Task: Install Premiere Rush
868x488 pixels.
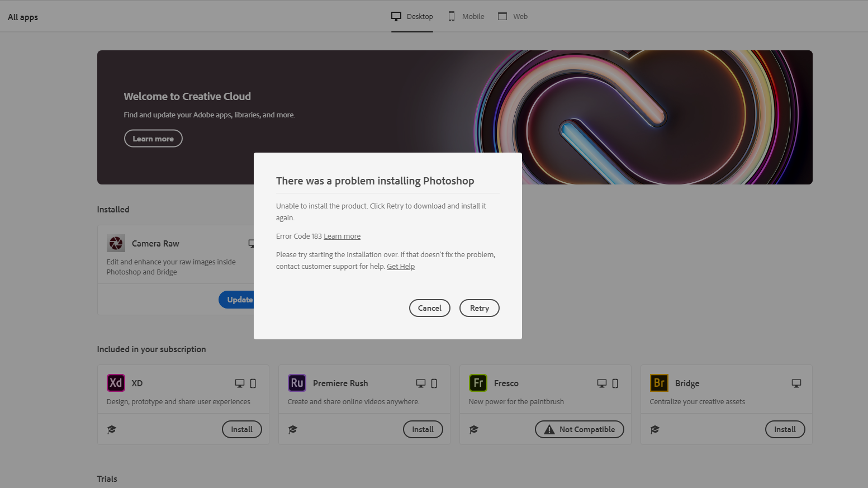Action: (x=423, y=429)
